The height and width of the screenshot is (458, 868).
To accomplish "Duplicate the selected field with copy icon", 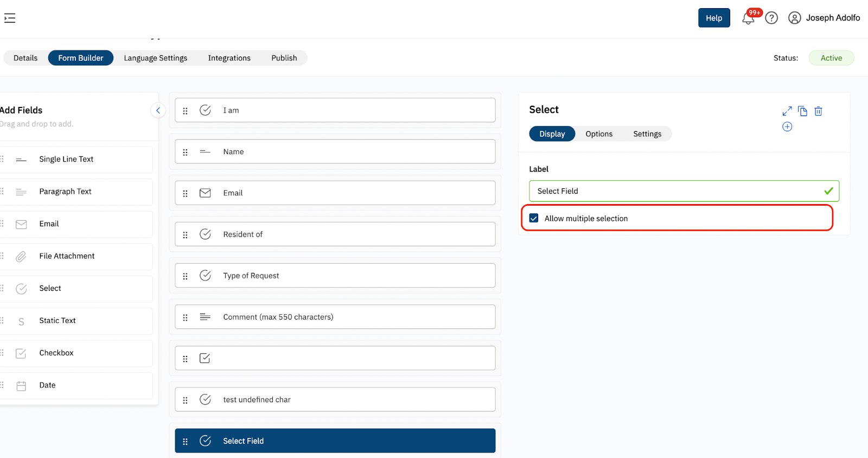I will 803,111.
